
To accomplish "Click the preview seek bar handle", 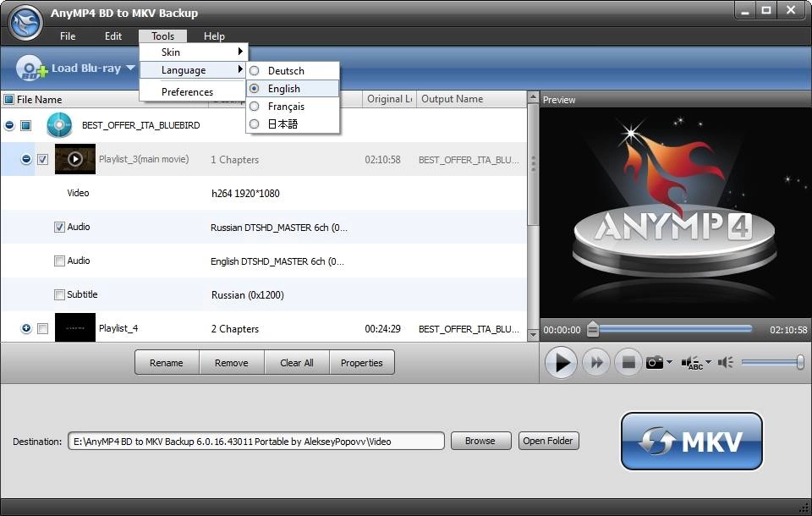I will [593, 329].
